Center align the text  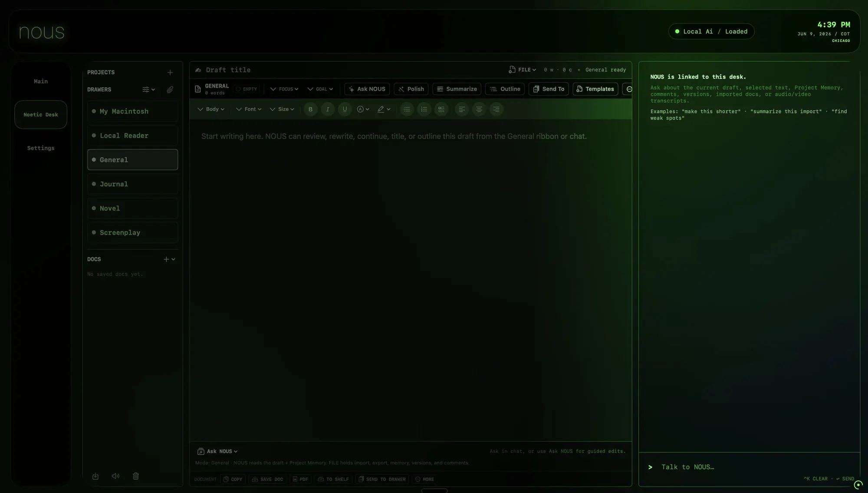pyautogui.click(x=479, y=109)
